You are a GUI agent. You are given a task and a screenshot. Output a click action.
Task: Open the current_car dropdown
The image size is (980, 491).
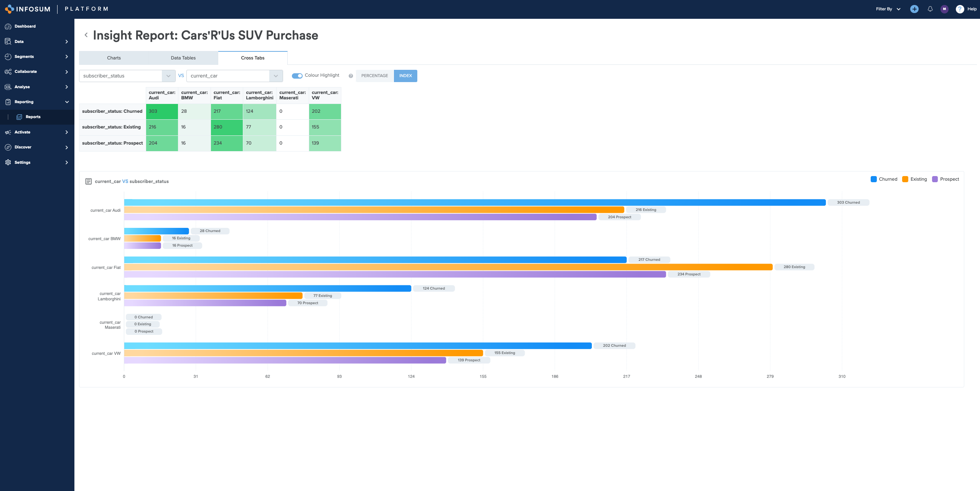[234, 76]
